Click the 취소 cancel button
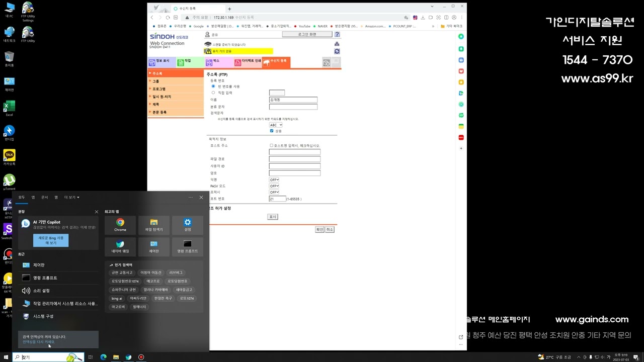This screenshot has width=644, height=362. click(x=330, y=229)
